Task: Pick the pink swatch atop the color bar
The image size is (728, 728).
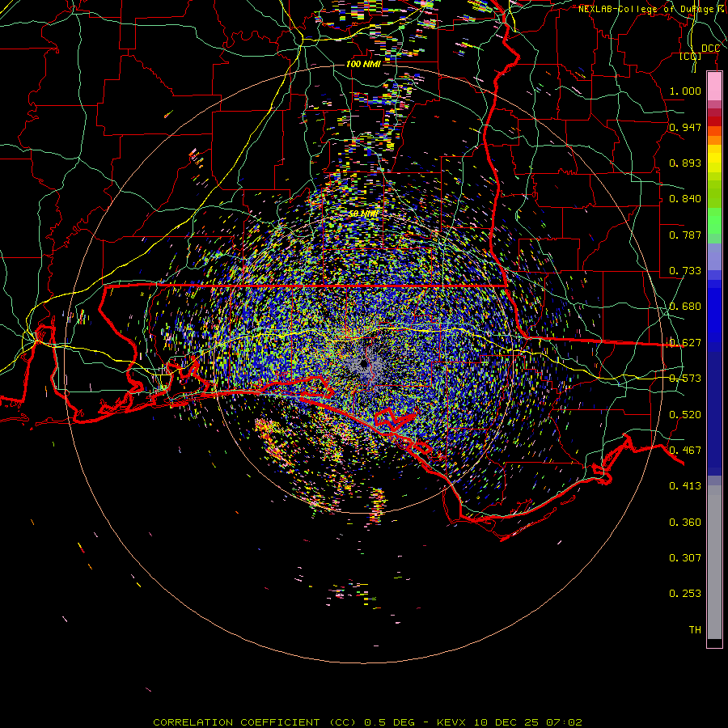Action: [x=714, y=86]
